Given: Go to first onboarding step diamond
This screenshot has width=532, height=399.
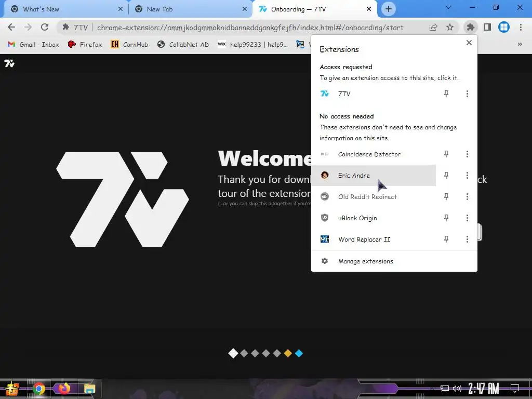Looking at the screenshot, I should pos(233,353).
